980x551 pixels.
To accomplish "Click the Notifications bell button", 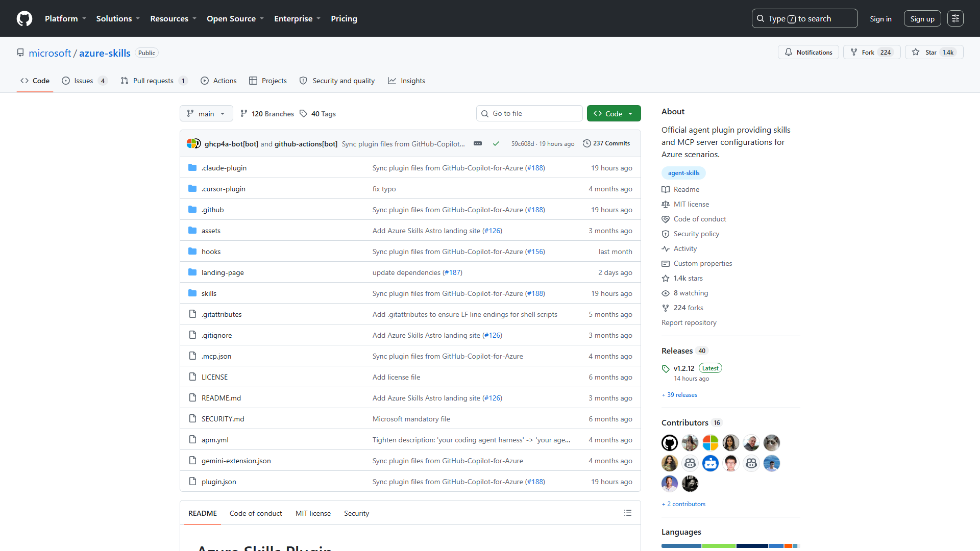I will (x=808, y=52).
